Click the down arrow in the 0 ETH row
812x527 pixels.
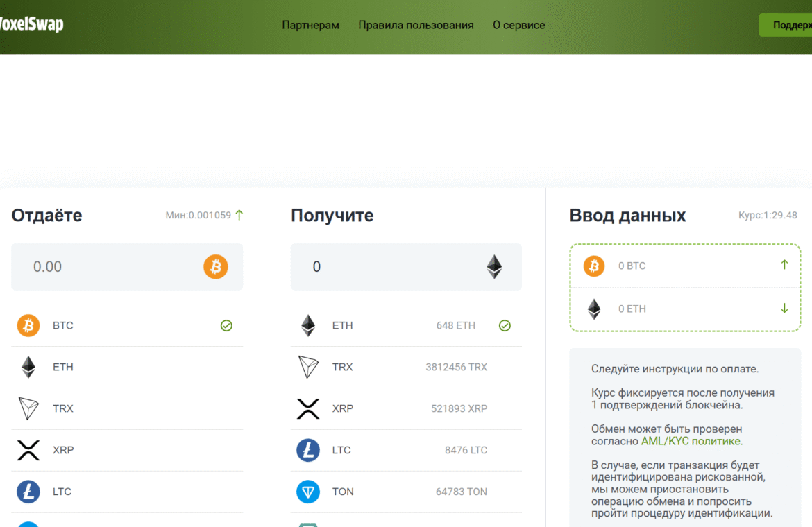point(784,309)
